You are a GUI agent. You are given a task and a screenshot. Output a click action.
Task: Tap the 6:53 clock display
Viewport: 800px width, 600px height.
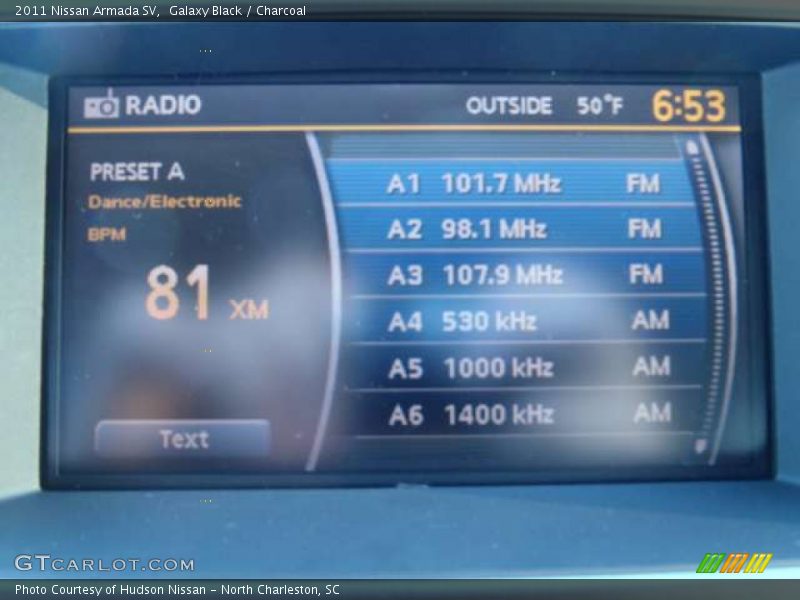688,106
